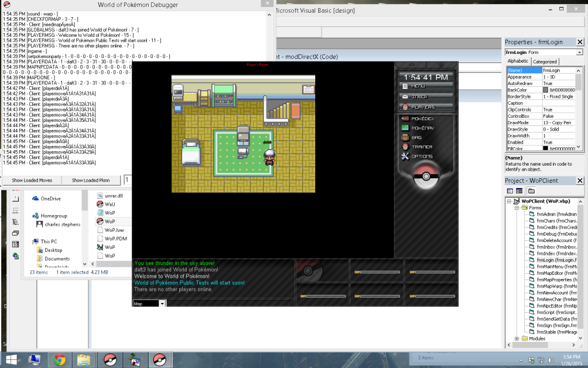Expand the Modules folder in Project tree

tap(516, 339)
